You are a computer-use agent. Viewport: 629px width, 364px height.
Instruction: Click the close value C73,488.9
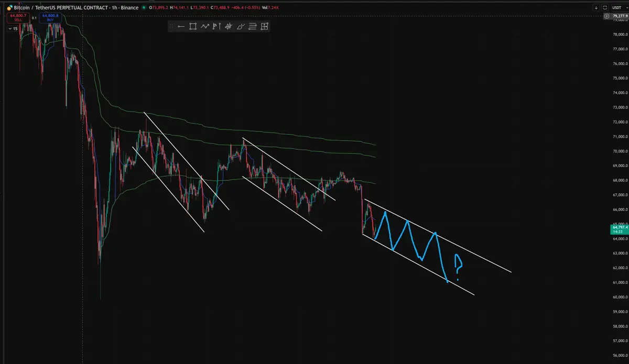[220, 8]
